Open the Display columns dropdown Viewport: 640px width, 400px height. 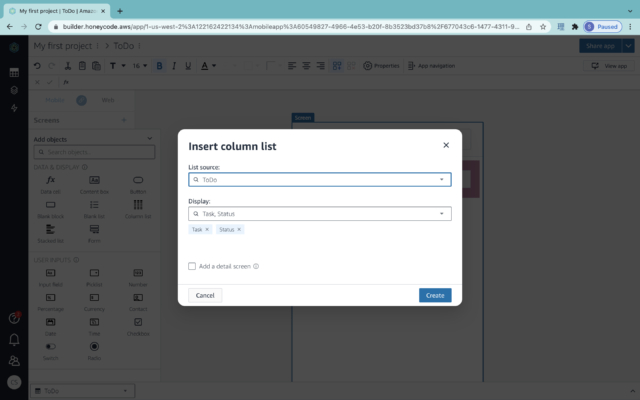[320, 213]
